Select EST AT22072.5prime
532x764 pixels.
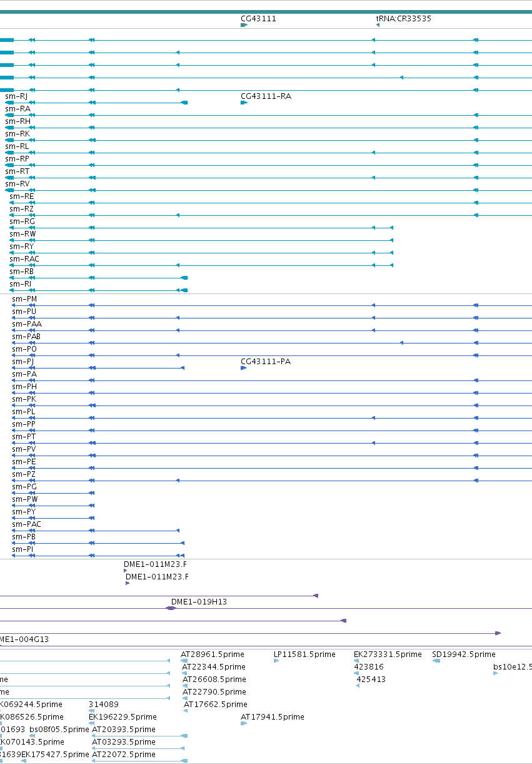pos(124,755)
